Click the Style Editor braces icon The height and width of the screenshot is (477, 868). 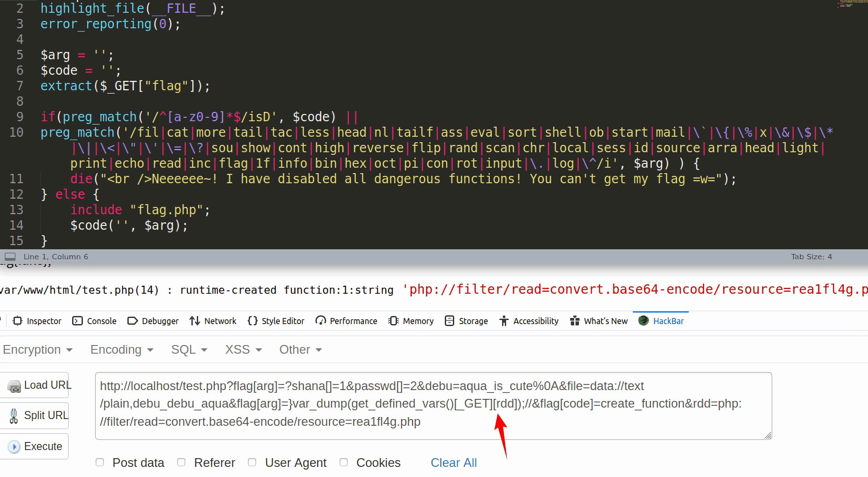pyautogui.click(x=252, y=321)
